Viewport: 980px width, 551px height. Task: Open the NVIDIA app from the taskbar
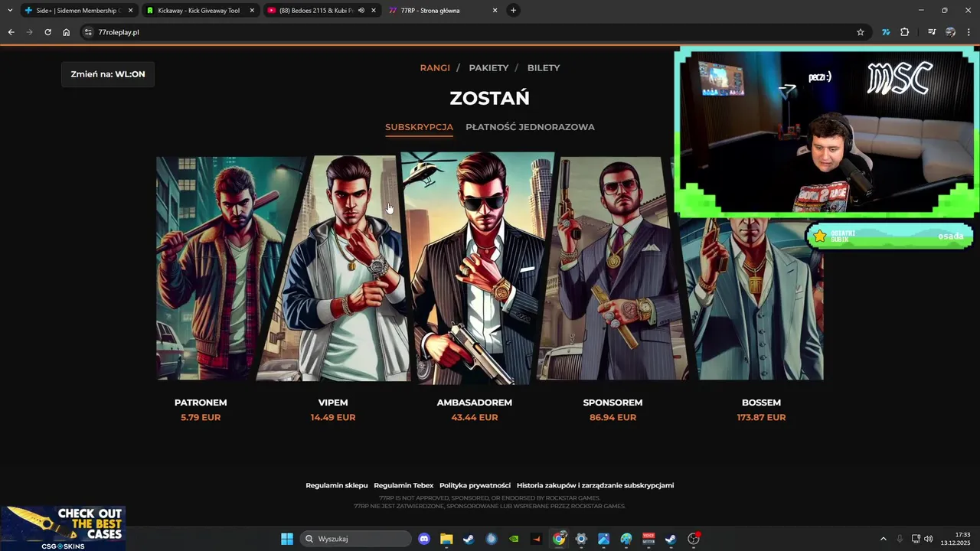(514, 539)
